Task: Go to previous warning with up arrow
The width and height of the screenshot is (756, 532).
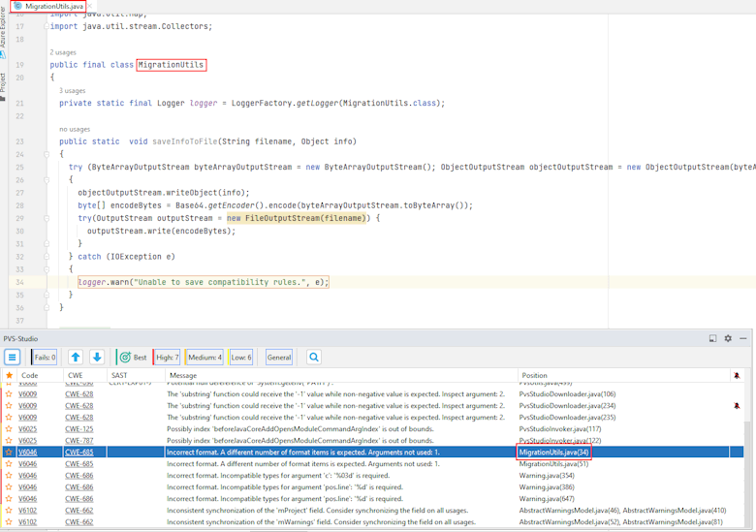Action: (x=76, y=358)
